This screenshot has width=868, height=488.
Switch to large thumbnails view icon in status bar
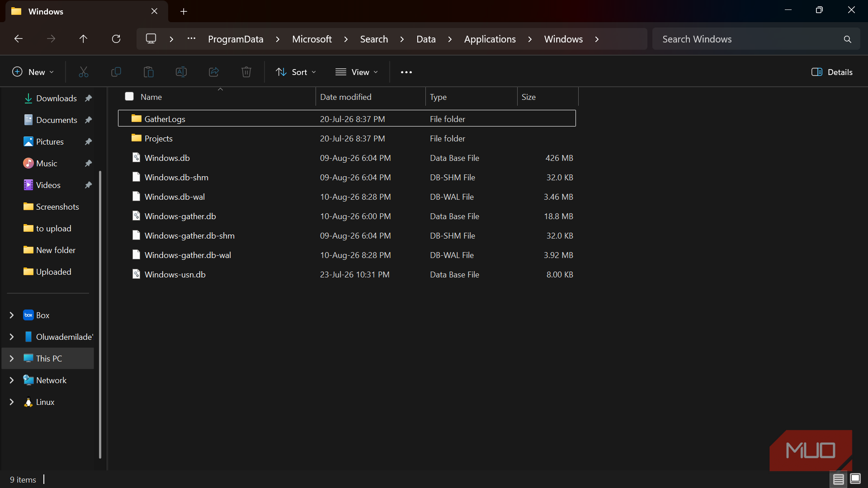[855, 479]
